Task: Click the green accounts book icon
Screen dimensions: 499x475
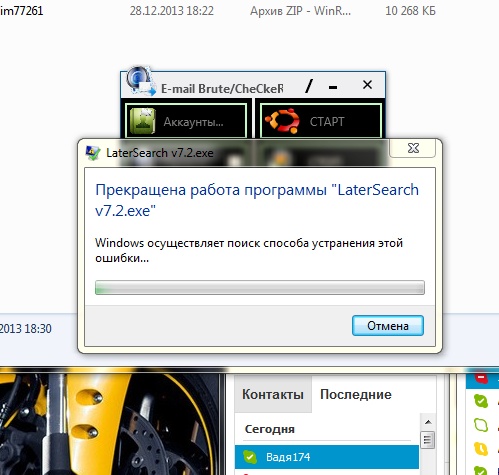Action: [x=143, y=121]
